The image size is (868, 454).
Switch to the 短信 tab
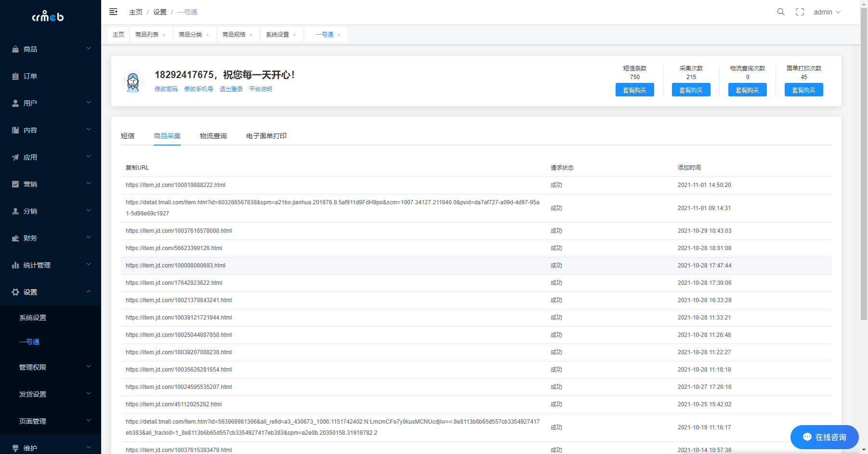128,136
